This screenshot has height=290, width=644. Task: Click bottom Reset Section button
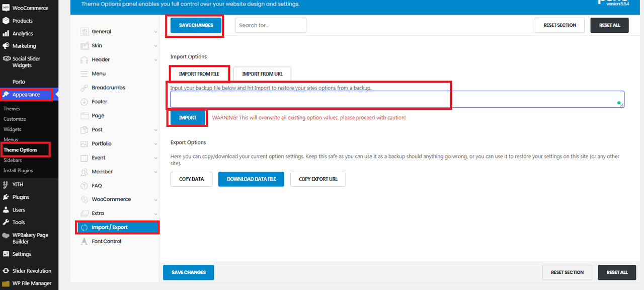567,272
